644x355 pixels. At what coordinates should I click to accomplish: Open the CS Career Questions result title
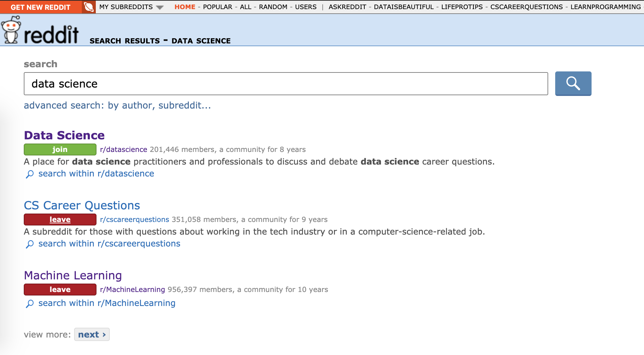(x=82, y=206)
